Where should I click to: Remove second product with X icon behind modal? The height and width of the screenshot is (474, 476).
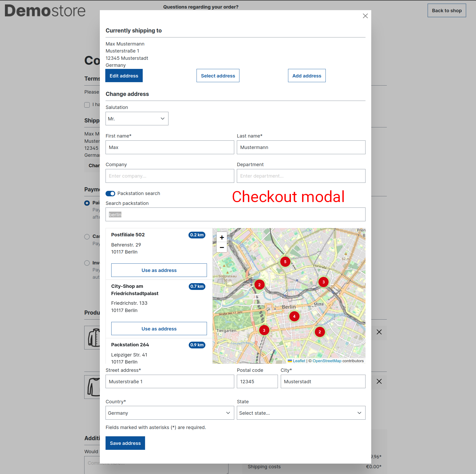point(379,381)
